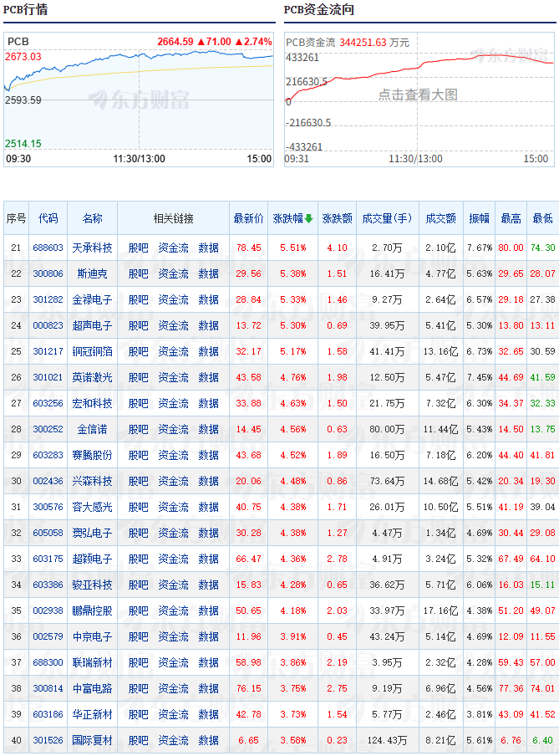
Task: Open 数据 for 金禄电子
Action: [209, 300]
